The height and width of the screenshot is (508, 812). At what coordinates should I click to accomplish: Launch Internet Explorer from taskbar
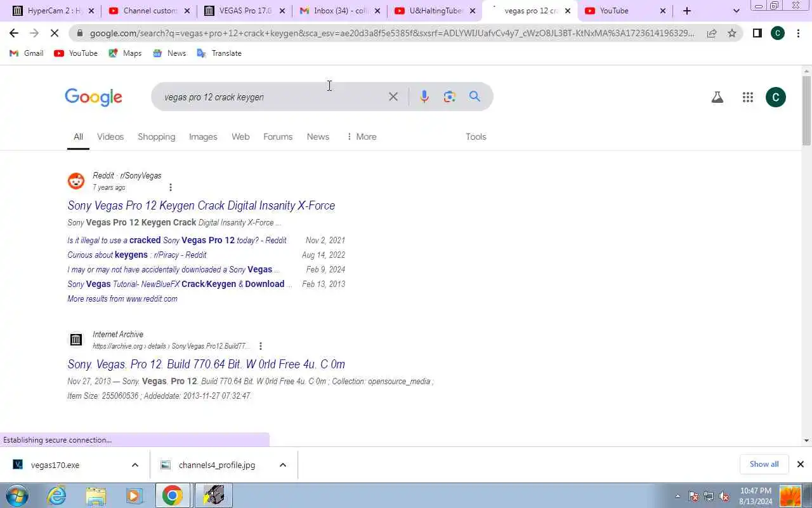(57, 495)
